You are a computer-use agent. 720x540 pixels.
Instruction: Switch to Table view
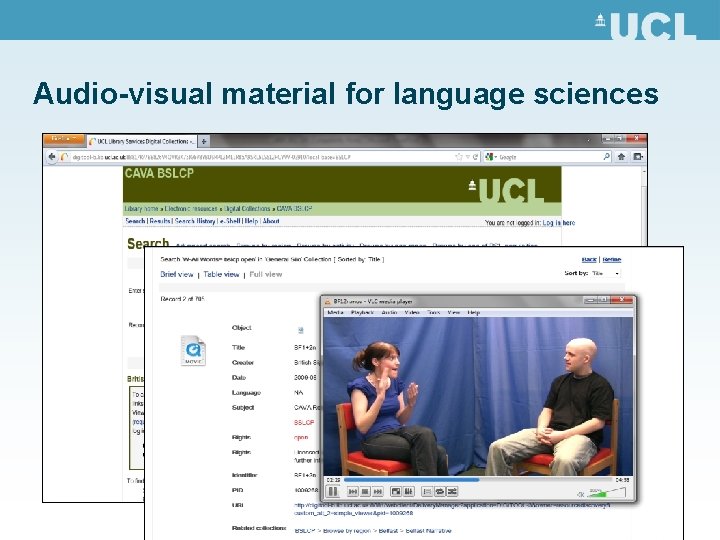(221, 275)
